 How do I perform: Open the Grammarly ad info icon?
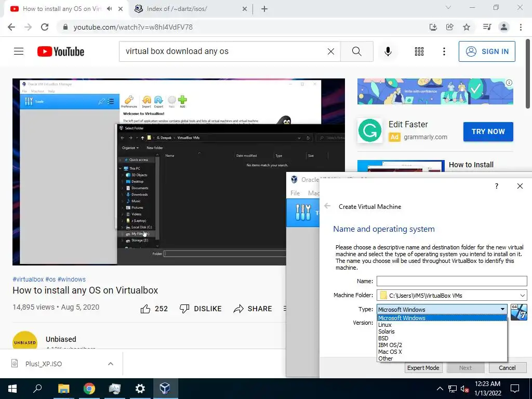[509, 83]
